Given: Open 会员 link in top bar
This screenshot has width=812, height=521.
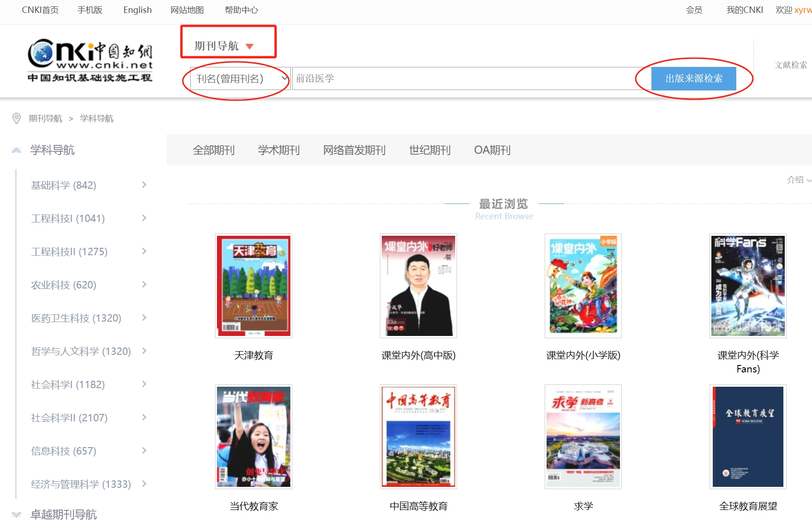Looking at the screenshot, I should [694, 10].
